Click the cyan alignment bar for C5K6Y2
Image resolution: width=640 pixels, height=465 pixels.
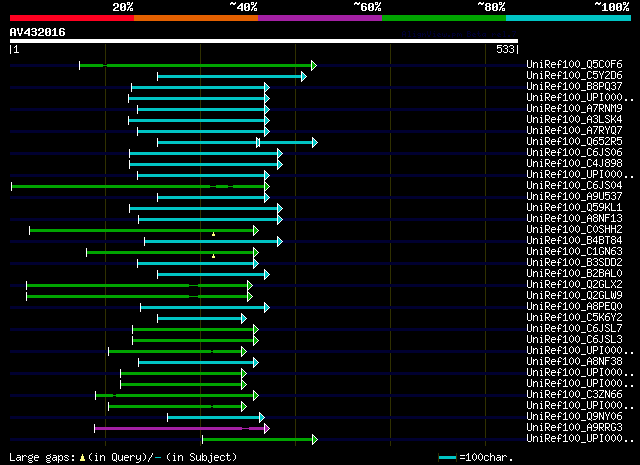pyautogui.click(x=202, y=319)
